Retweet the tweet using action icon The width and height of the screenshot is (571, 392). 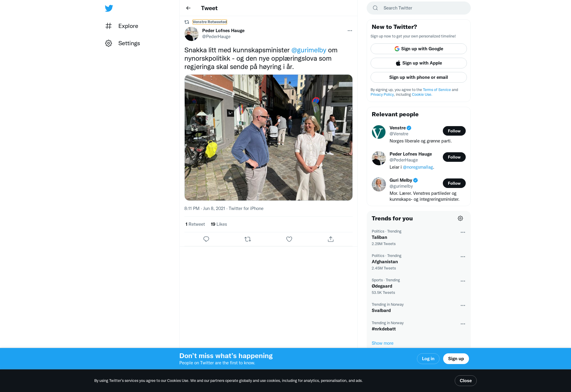248,239
